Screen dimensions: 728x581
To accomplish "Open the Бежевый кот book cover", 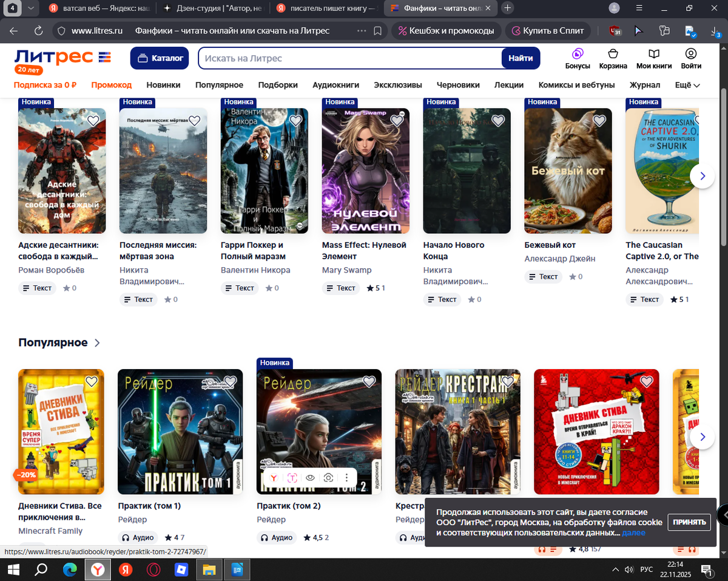I will 568,171.
